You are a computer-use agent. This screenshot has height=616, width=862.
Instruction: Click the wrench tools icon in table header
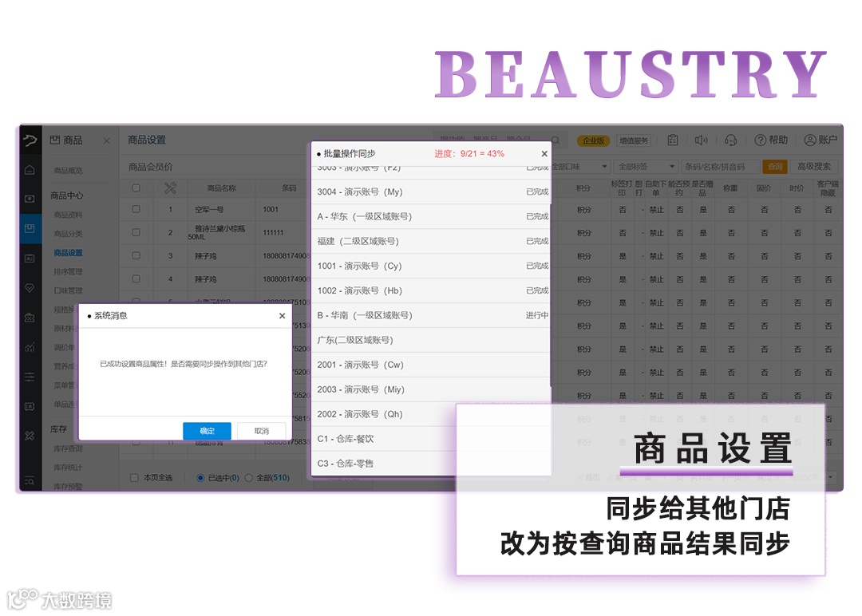tap(171, 188)
